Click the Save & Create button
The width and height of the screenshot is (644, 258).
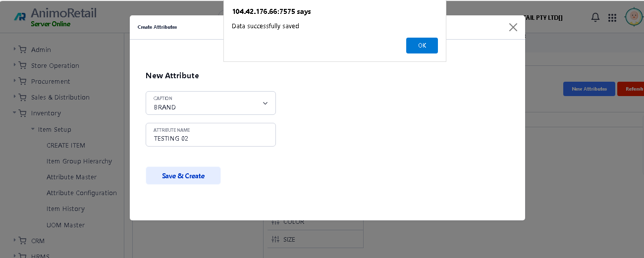pos(183,176)
